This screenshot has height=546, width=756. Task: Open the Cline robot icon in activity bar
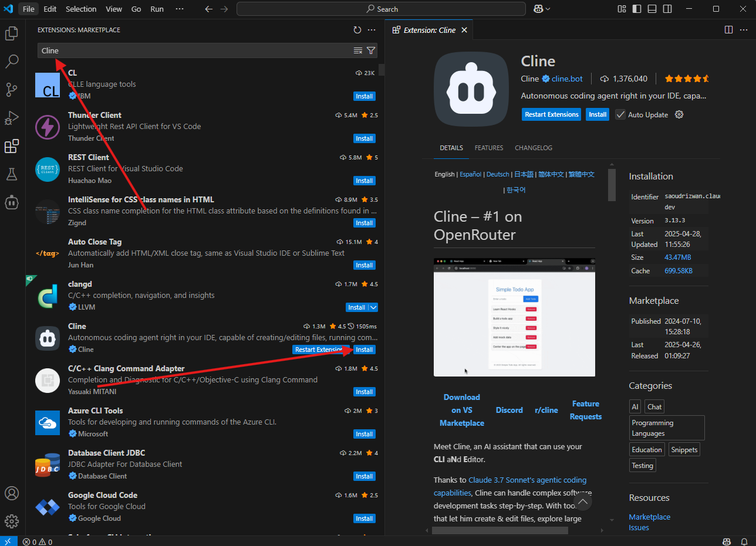(x=12, y=202)
